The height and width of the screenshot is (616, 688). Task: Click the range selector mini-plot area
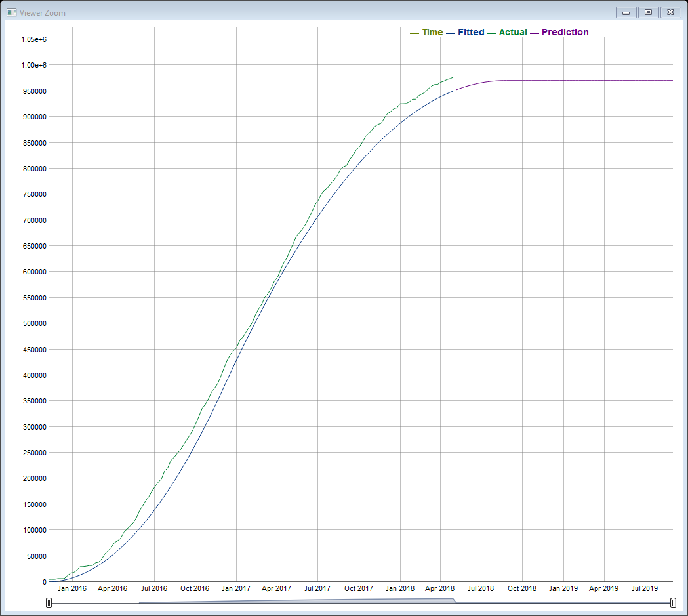coord(361,601)
